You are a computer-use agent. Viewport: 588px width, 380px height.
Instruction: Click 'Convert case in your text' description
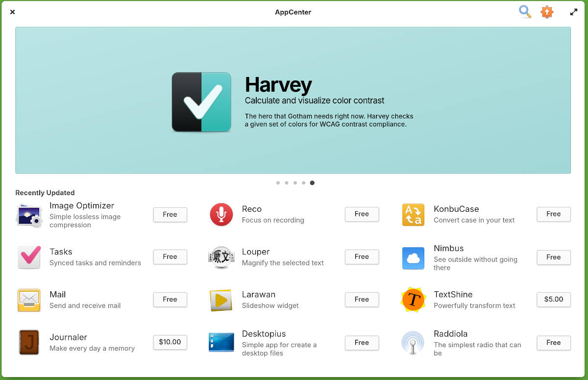(x=474, y=220)
